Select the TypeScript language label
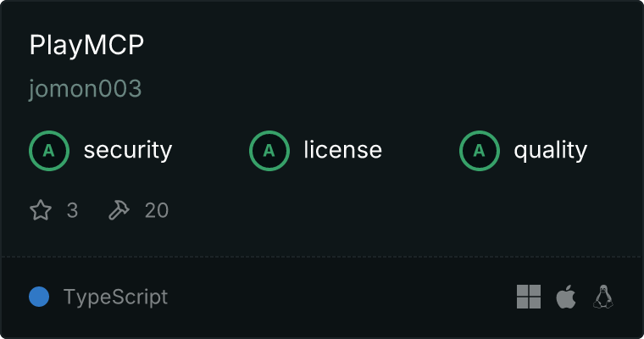Screen dimensions: 644x339 [x=115, y=297]
